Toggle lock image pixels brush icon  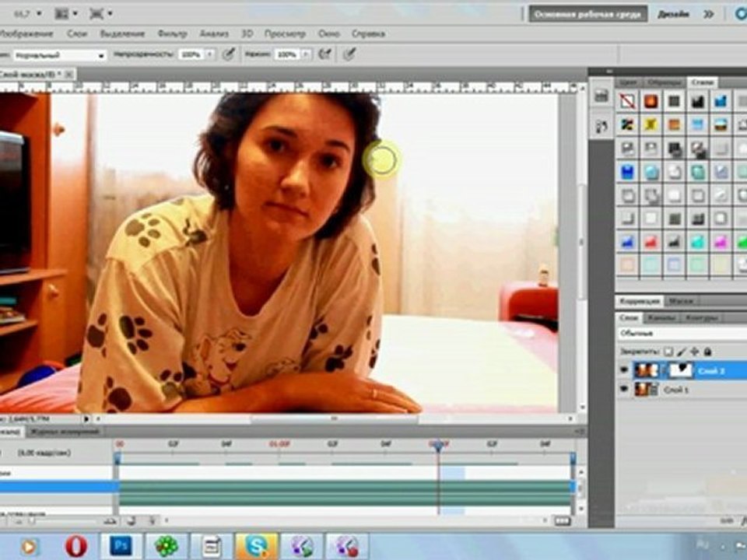(x=682, y=352)
